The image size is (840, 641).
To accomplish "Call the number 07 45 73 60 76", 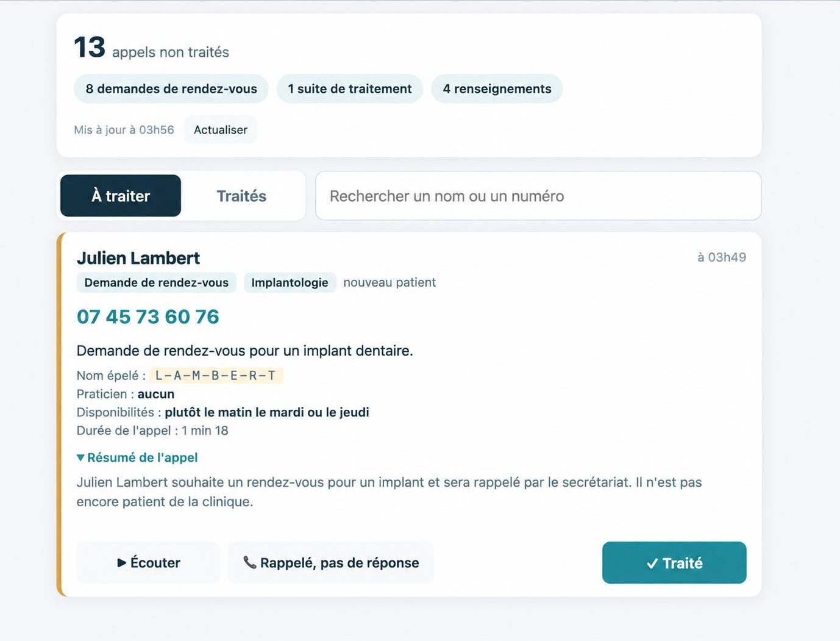I will [x=148, y=317].
